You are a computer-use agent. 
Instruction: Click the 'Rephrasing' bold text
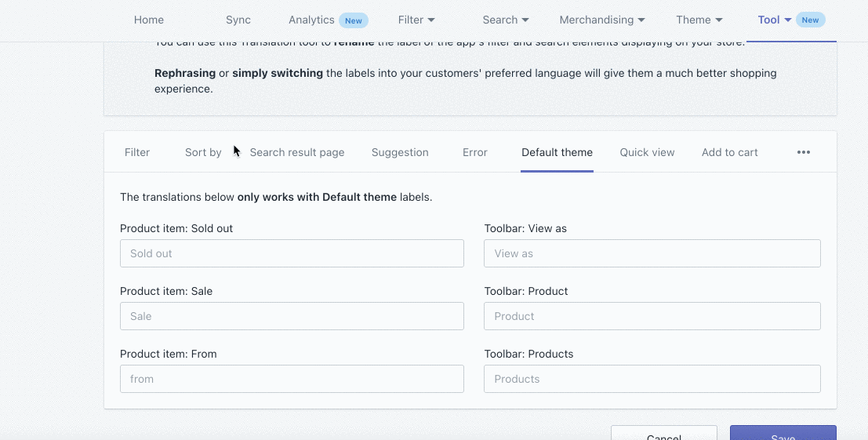tap(185, 73)
